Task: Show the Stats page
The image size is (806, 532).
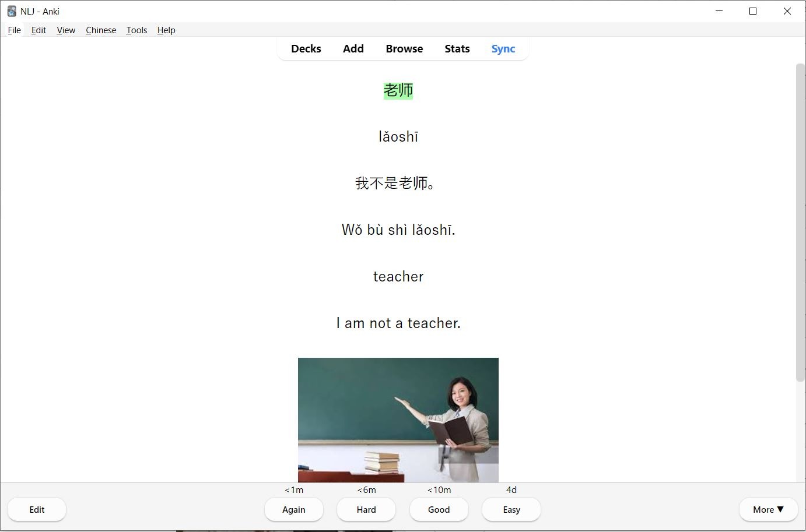Action: pyautogui.click(x=457, y=49)
